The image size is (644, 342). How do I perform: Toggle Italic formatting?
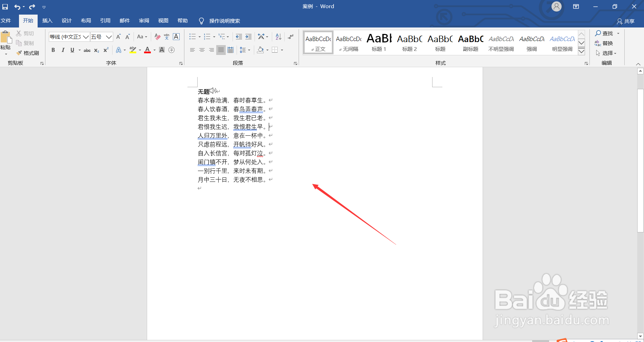[63, 50]
